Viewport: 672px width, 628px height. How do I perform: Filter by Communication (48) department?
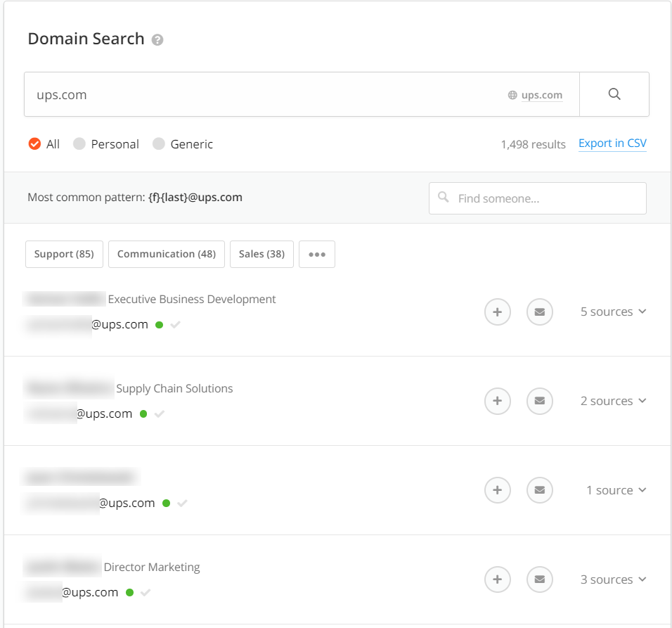(x=167, y=254)
